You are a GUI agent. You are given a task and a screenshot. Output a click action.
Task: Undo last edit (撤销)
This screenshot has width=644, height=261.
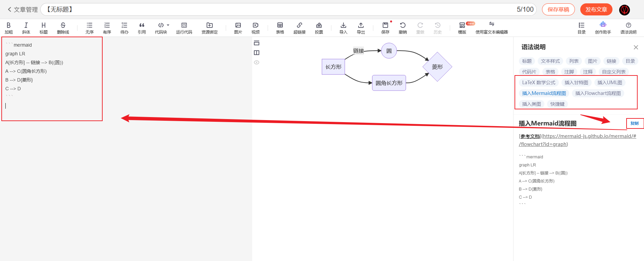point(403,28)
